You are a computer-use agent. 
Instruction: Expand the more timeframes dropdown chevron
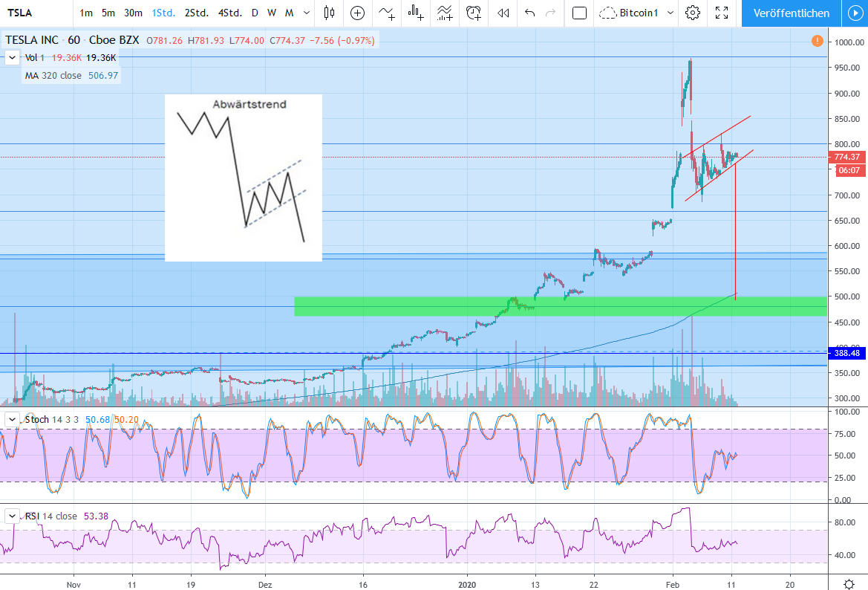pos(306,13)
